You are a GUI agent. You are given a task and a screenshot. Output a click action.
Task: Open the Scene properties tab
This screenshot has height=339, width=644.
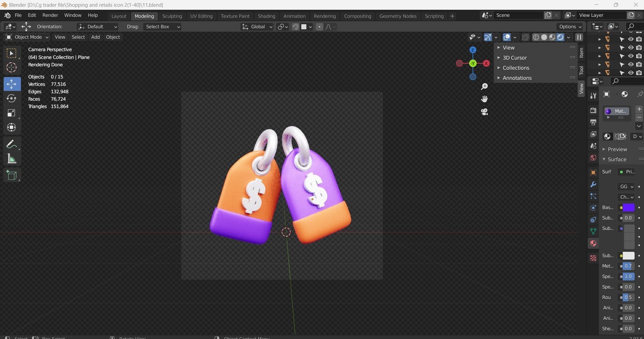pos(593,146)
